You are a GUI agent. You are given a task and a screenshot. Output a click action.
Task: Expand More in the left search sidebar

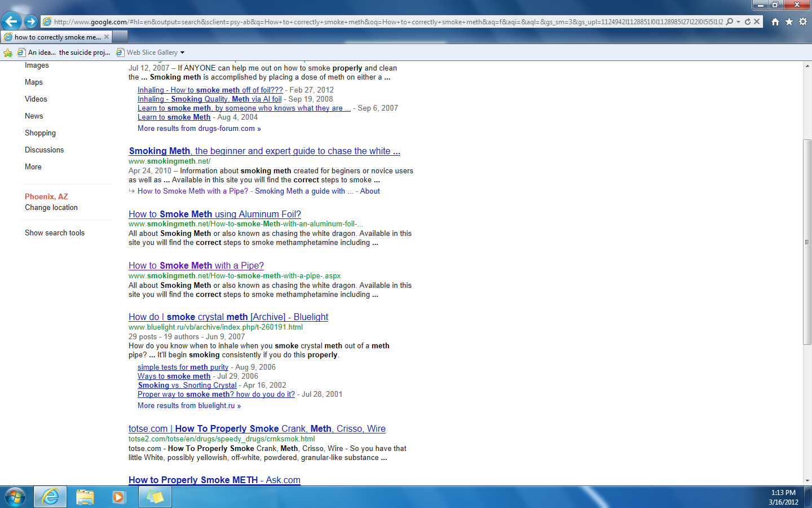[33, 167]
